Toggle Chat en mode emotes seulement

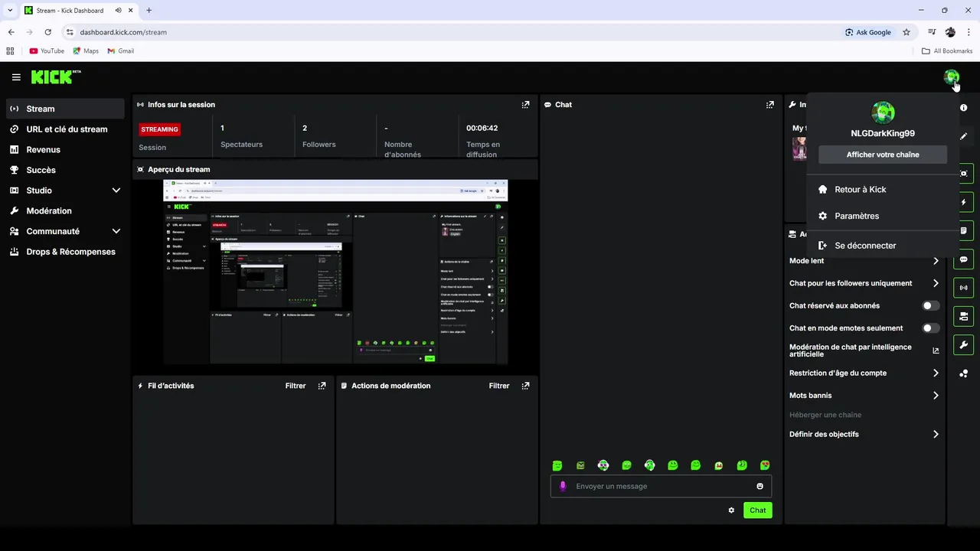pyautogui.click(x=931, y=328)
